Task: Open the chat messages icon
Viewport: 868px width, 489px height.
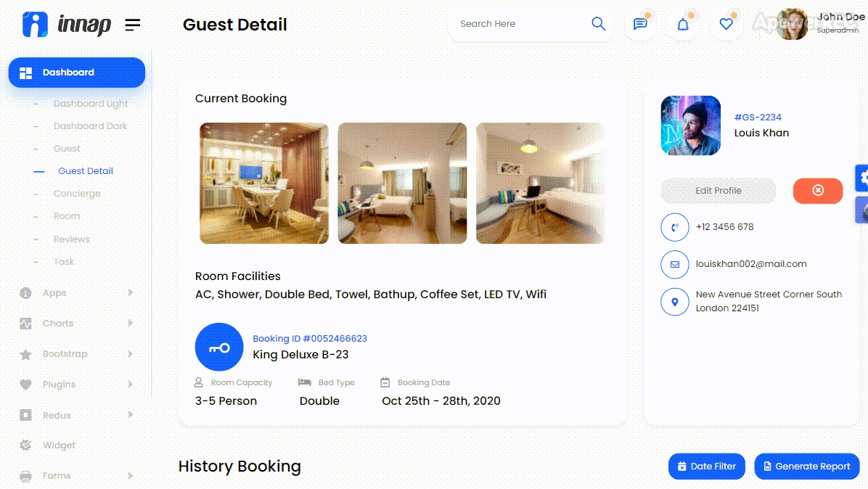Action: 641,24
